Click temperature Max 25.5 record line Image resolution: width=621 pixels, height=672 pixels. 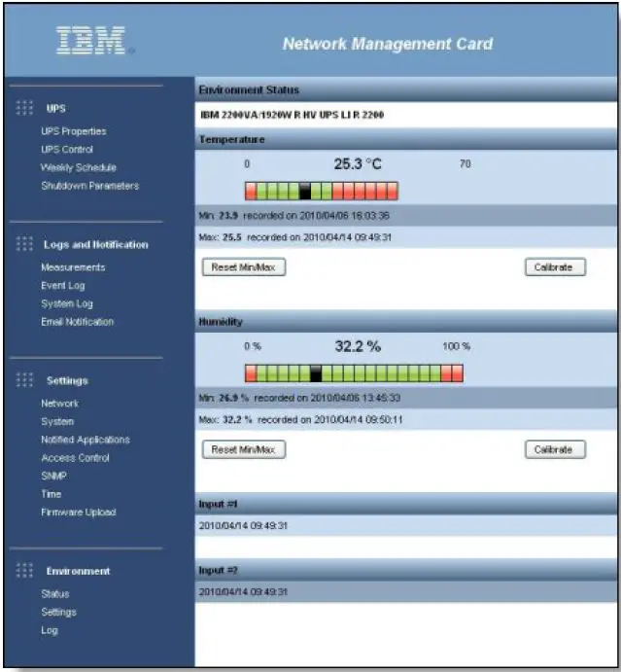295,237
